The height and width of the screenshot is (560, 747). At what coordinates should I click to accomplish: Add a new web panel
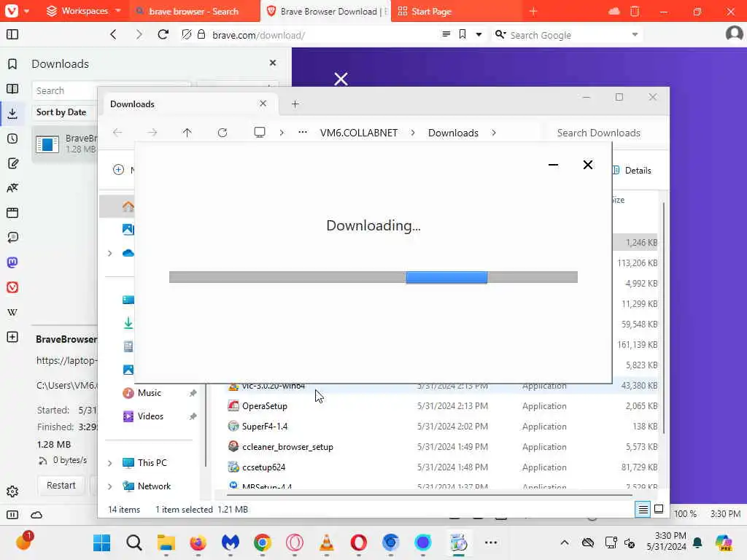pos(12,337)
